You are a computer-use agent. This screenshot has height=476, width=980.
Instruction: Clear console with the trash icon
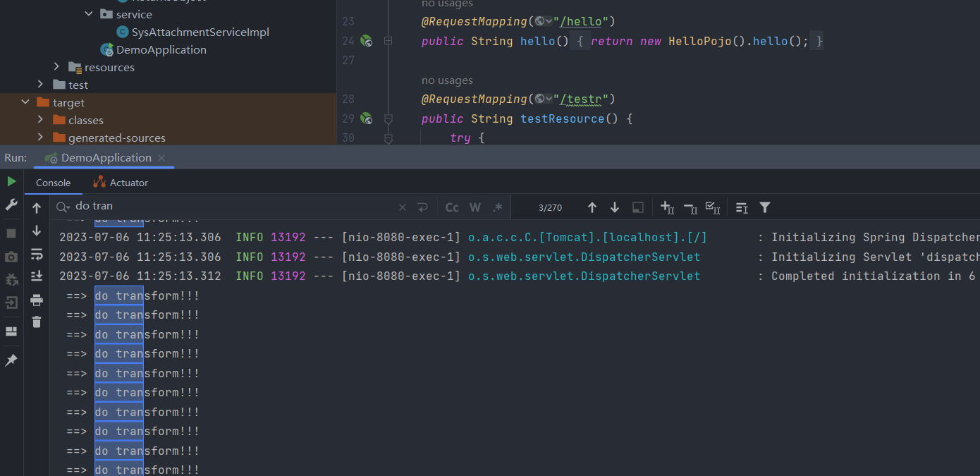[37, 322]
